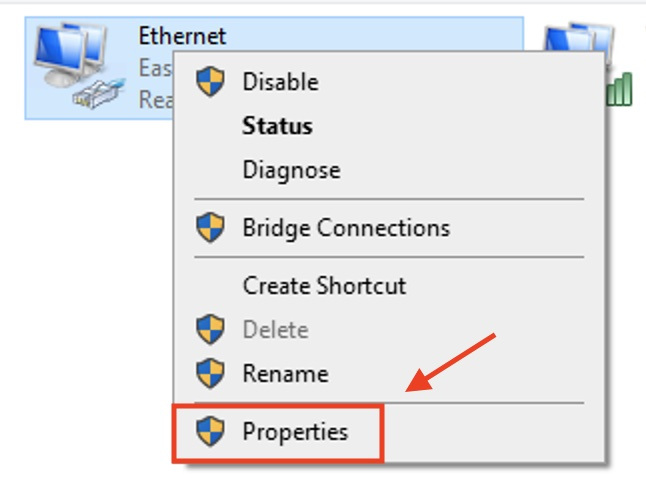The width and height of the screenshot is (646, 488).
Task: Click the shield icon beside Delete
Action: [x=210, y=329]
